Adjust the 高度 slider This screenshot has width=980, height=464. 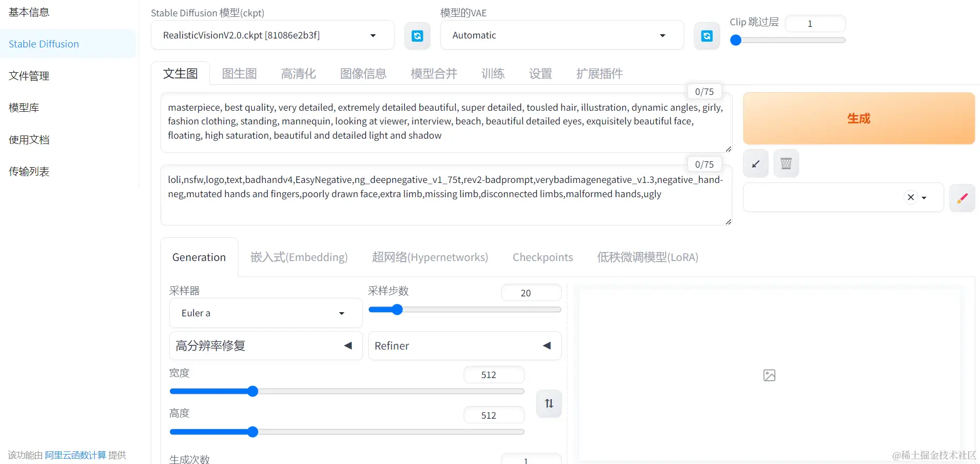tap(347, 432)
